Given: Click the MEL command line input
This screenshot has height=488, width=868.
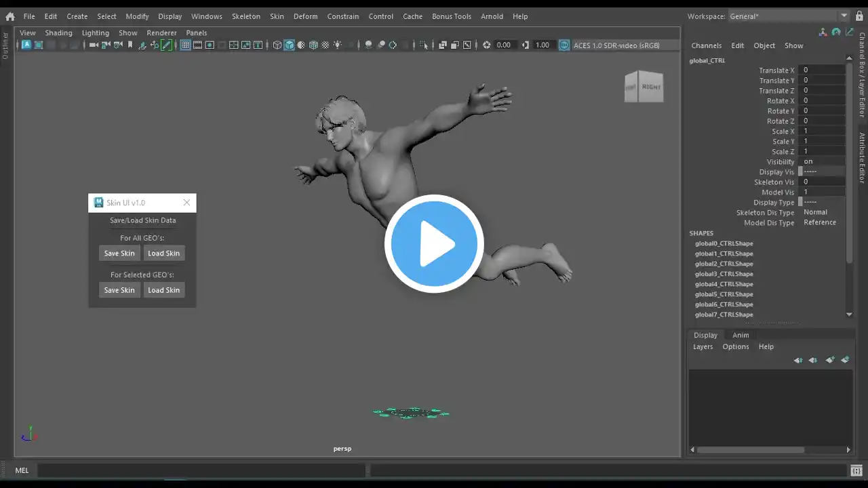Looking at the screenshot, I should coord(201,470).
